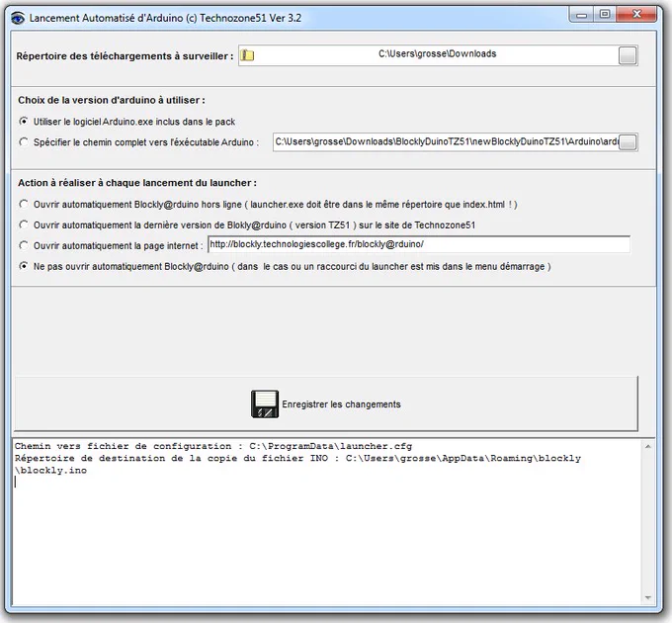Click the yellow folder icon beside downloads path
Viewport: 672px width, 623px height.
(x=247, y=55)
